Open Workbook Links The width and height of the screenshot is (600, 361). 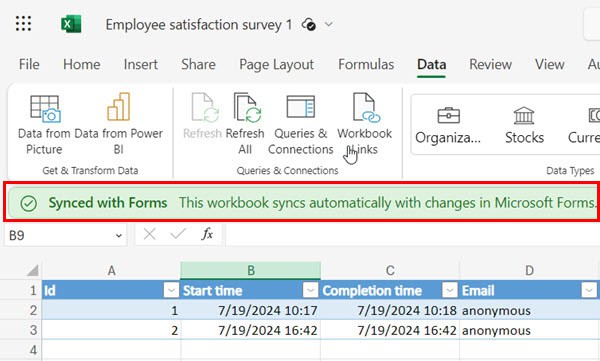(x=365, y=108)
